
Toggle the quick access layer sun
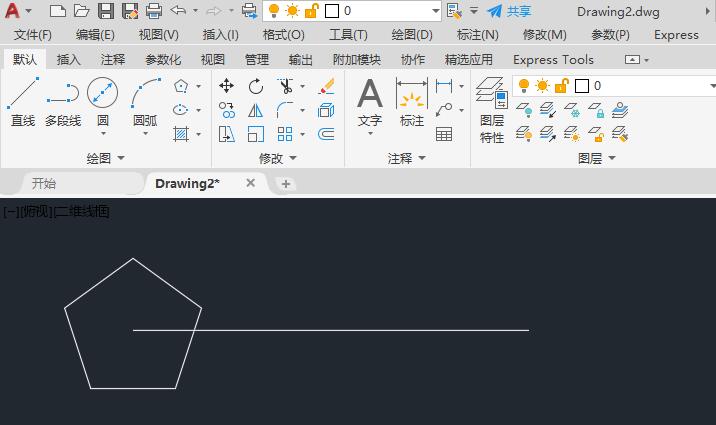[292, 10]
